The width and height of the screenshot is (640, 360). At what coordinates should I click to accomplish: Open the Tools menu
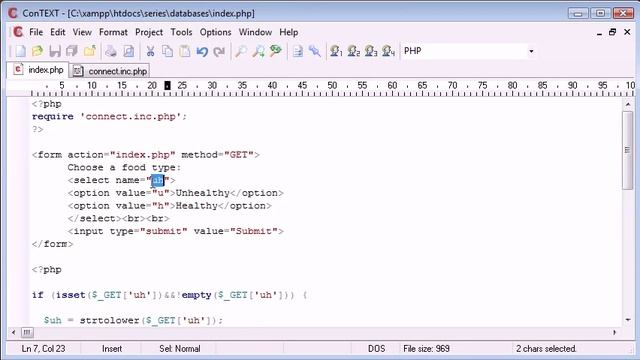181,32
